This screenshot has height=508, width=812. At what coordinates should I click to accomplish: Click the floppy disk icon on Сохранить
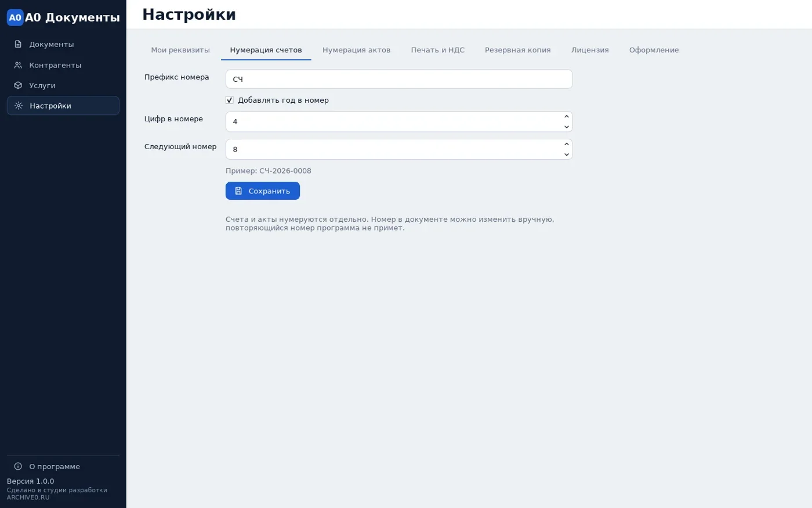[x=238, y=191]
